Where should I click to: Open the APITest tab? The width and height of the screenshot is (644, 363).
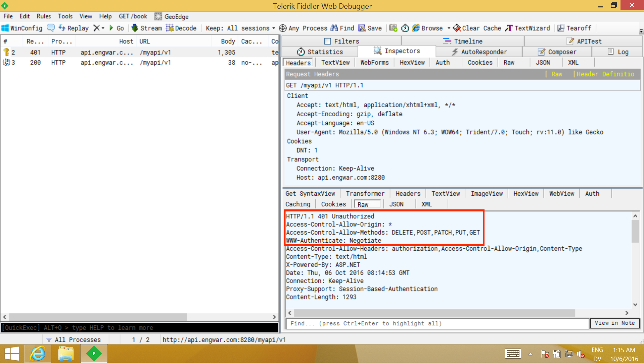click(x=584, y=41)
